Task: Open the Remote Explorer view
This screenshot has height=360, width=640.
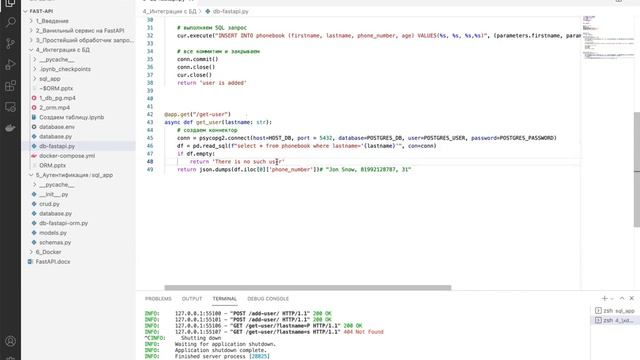Action: (11, 107)
